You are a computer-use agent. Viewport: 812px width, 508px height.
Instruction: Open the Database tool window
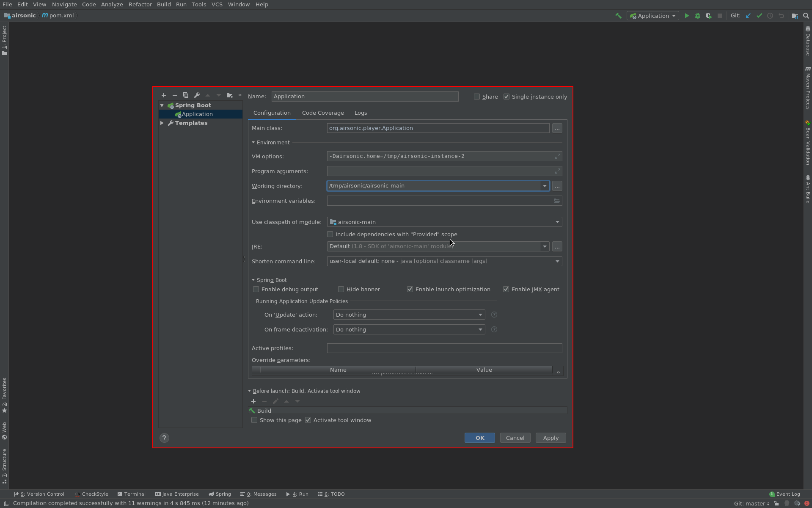(808, 41)
